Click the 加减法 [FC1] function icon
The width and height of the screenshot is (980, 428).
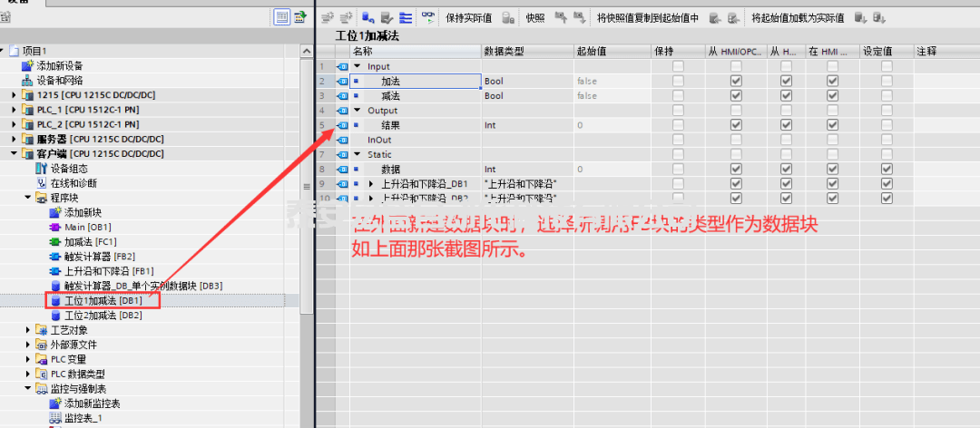[55, 242]
